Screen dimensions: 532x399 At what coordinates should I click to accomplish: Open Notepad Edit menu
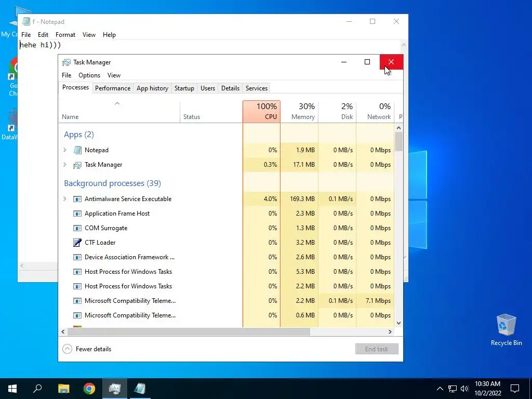pyautogui.click(x=43, y=35)
